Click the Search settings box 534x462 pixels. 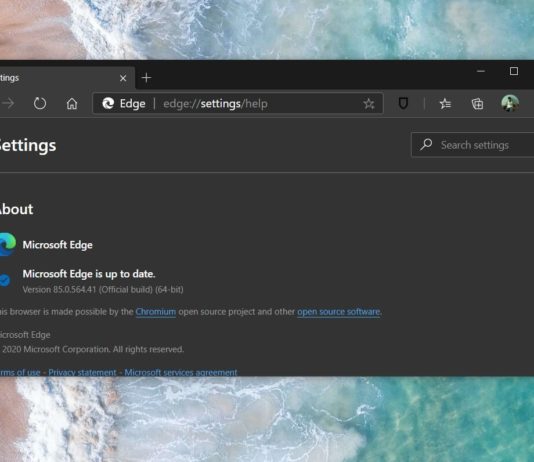tap(473, 145)
